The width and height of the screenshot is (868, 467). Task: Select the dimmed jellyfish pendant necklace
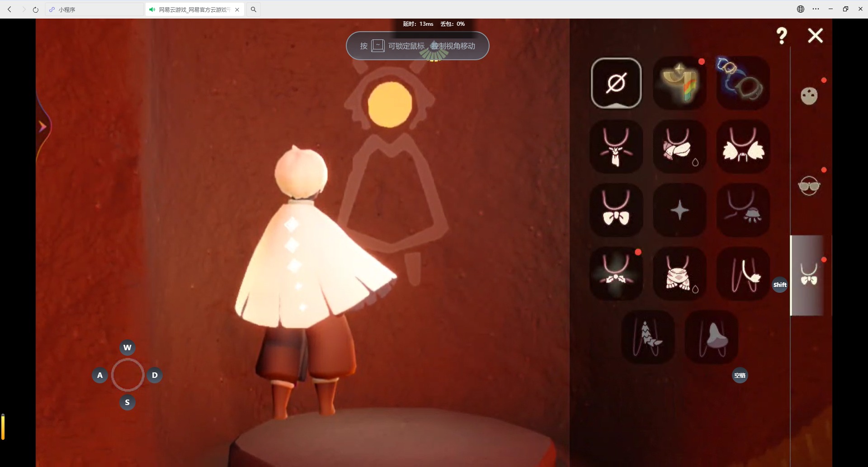743,210
